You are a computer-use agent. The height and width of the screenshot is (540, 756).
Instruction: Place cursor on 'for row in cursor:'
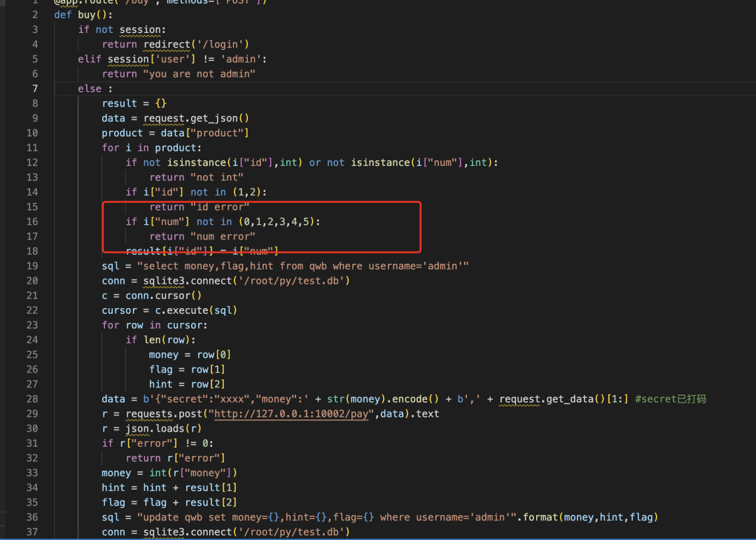click(x=155, y=325)
